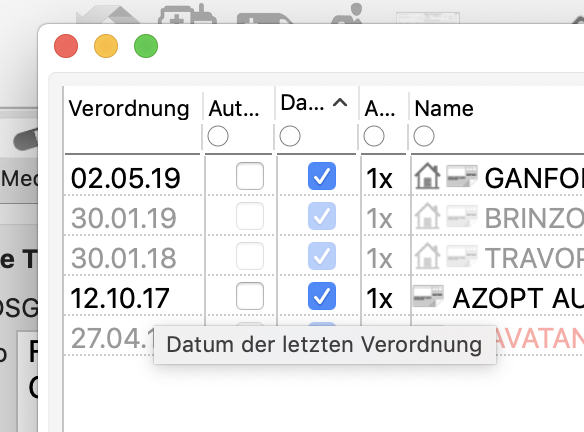This screenshot has width=584, height=432.
Task: Uncheck Da checkbox for 12.10.17 row
Action: (322, 296)
